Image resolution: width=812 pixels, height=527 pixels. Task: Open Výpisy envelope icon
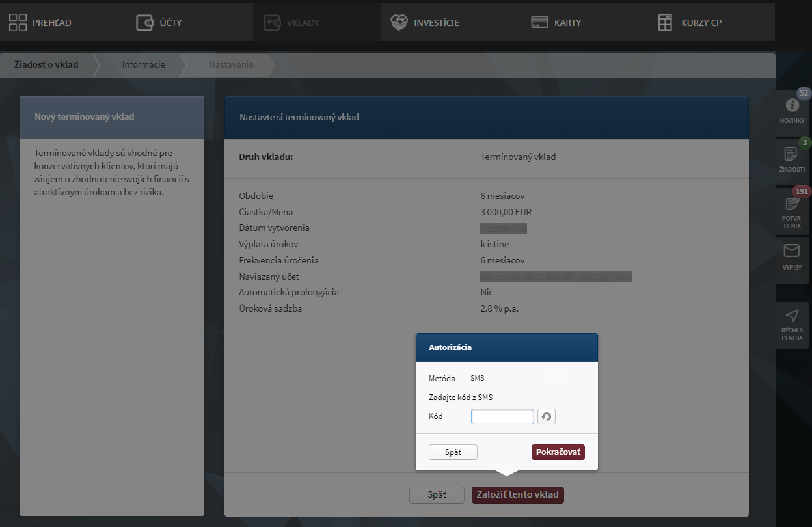(792, 251)
